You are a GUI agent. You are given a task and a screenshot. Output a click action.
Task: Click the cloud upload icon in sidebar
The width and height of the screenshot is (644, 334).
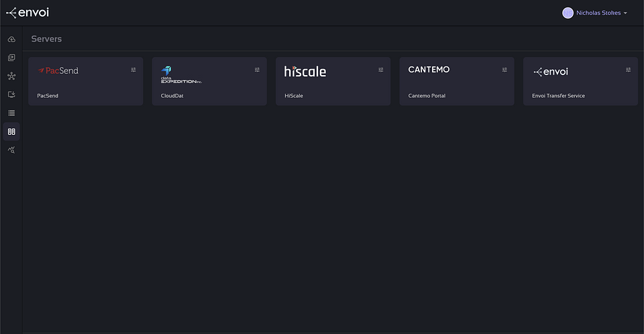11,40
